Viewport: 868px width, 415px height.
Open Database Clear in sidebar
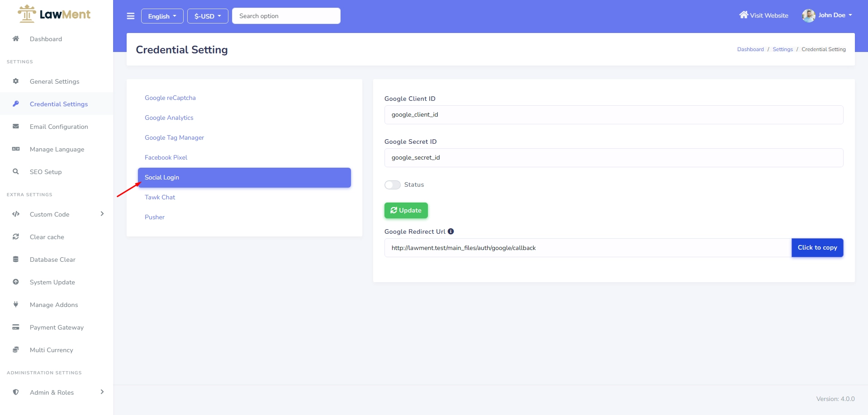pos(57,259)
